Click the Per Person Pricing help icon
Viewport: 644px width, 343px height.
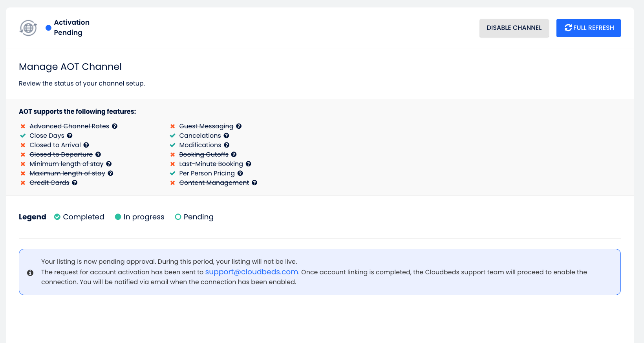click(x=240, y=173)
